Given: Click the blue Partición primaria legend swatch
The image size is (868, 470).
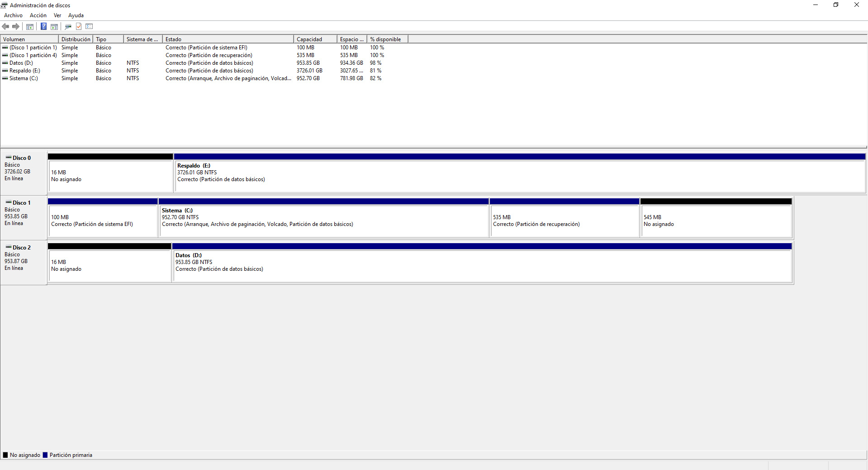Looking at the screenshot, I should coord(45,455).
